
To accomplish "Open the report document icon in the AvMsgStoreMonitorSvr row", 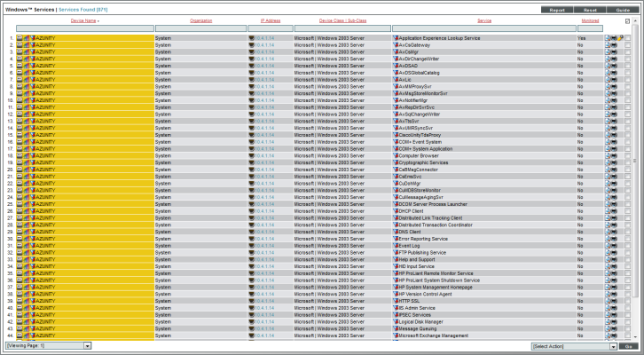I will click(x=608, y=94).
